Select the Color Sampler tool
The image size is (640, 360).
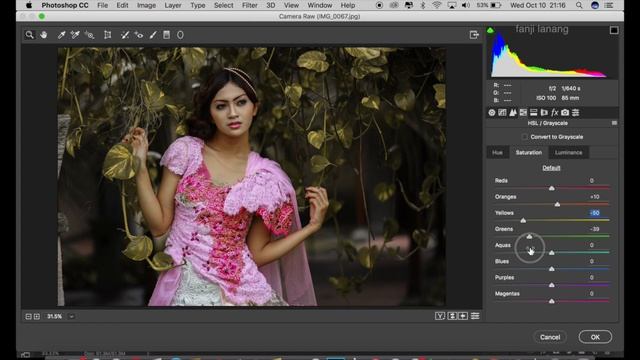75,35
